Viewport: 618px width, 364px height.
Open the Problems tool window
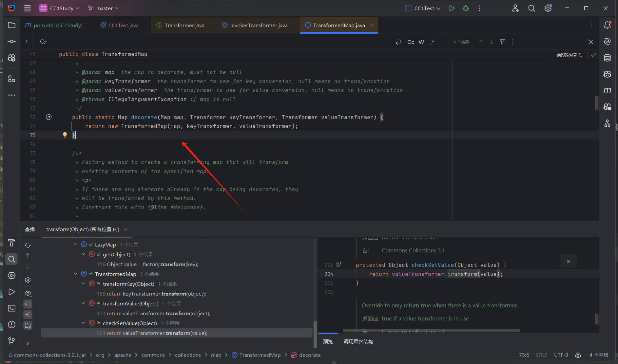pos(11,324)
